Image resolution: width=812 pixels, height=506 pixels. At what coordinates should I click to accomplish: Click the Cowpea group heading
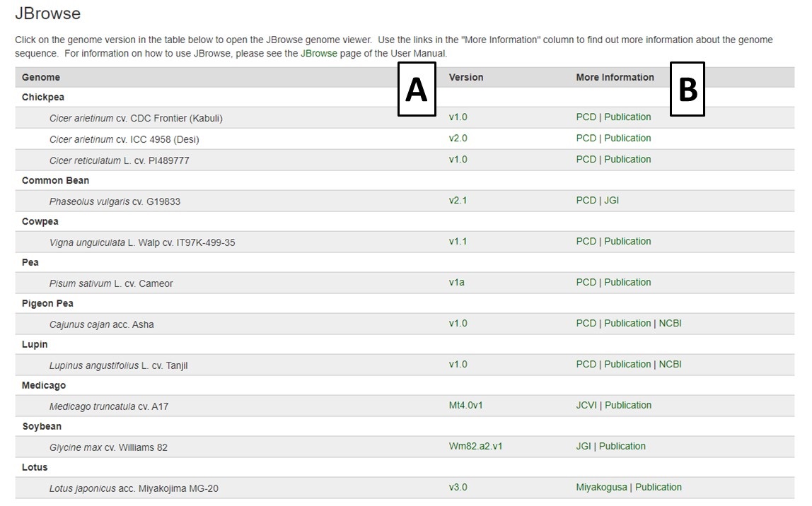pyautogui.click(x=40, y=221)
